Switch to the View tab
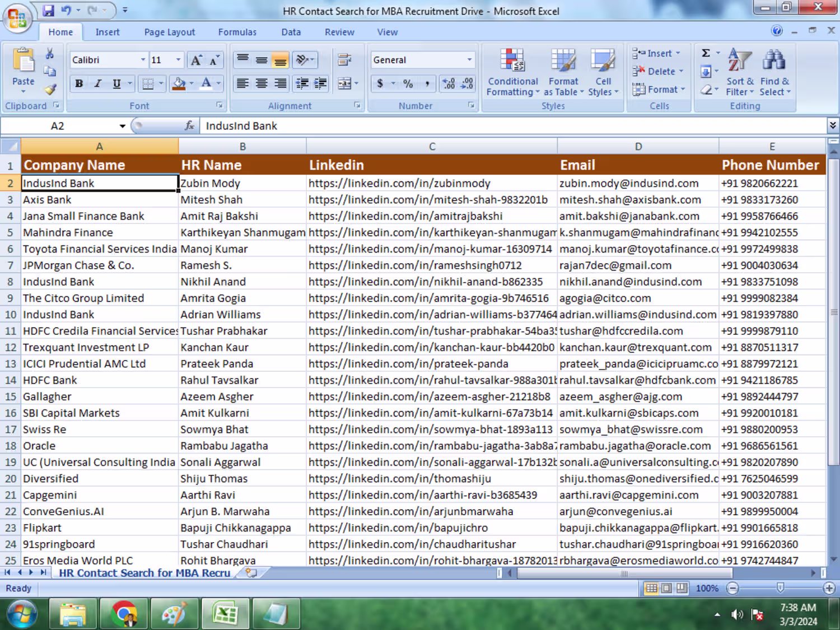 (388, 32)
